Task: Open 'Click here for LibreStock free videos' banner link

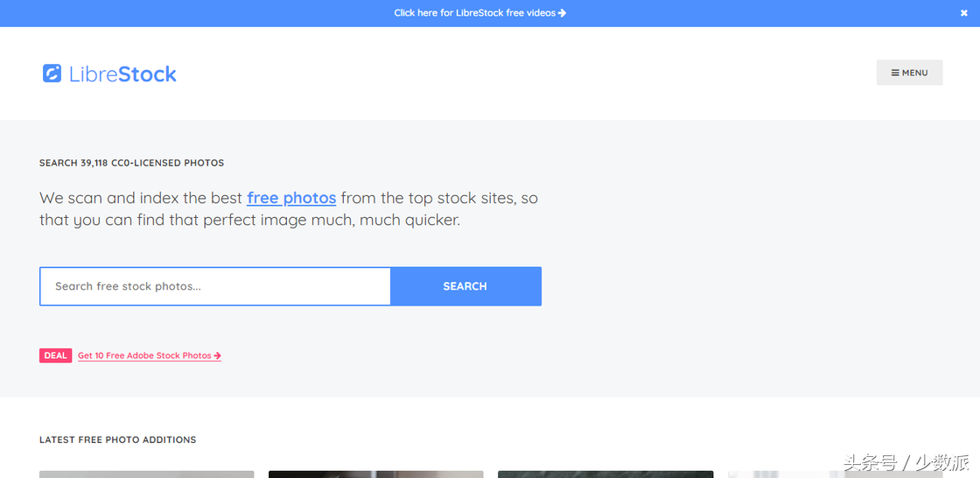Action: point(480,13)
